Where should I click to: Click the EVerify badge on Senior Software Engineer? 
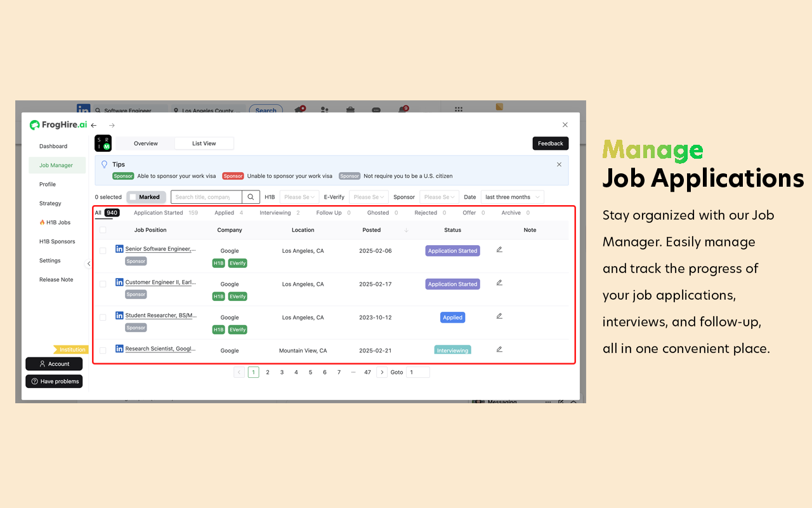(x=237, y=263)
